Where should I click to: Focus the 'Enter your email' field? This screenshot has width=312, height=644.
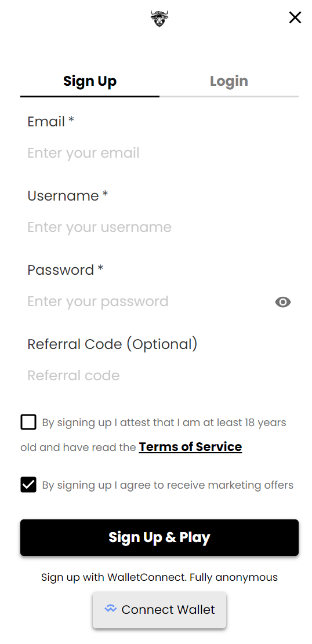(159, 153)
